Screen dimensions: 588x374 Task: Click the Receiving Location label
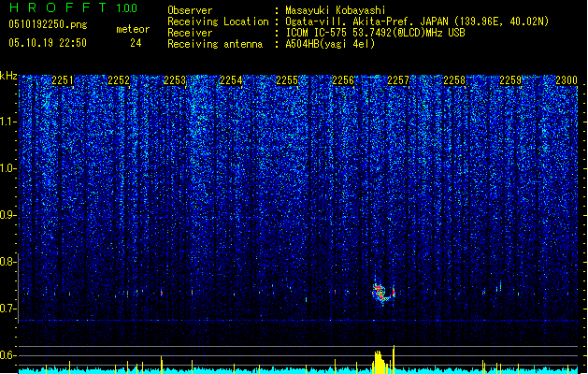[x=218, y=22]
